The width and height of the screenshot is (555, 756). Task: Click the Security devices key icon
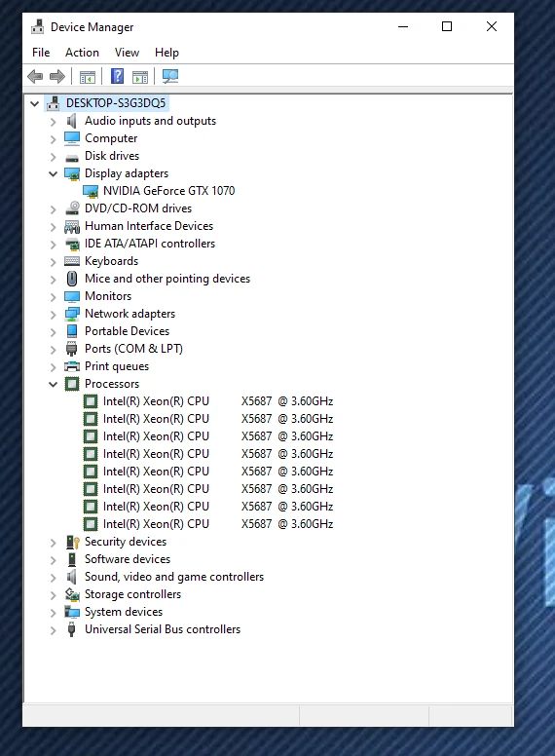click(73, 542)
